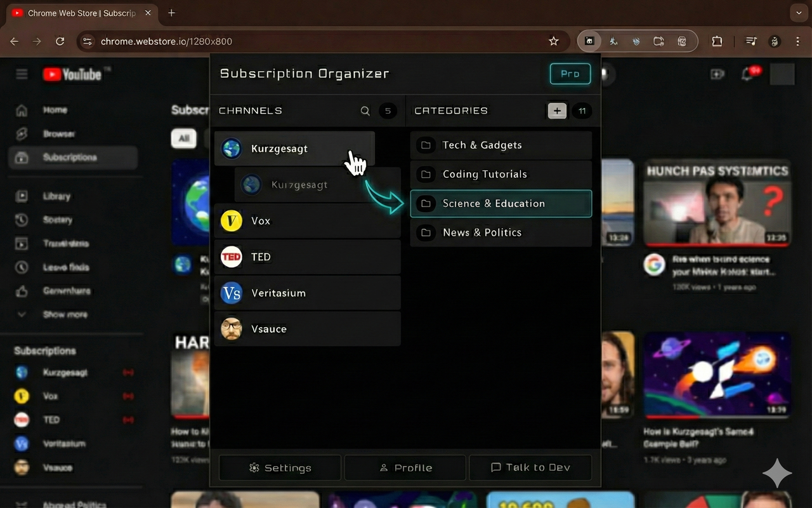Screen dimensions: 812x508
Task: Open the YouTube hamburger guide menu
Action: click(22, 74)
